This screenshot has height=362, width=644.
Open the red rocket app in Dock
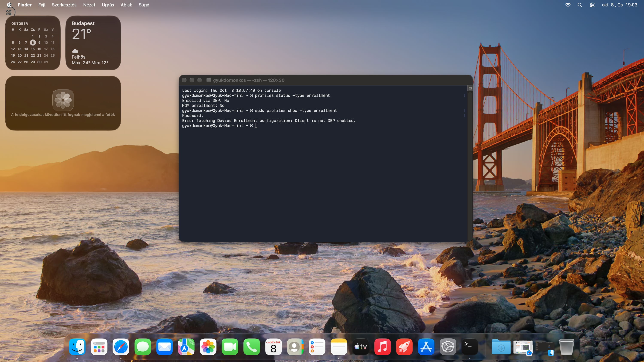pyautogui.click(x=404, y=347)
